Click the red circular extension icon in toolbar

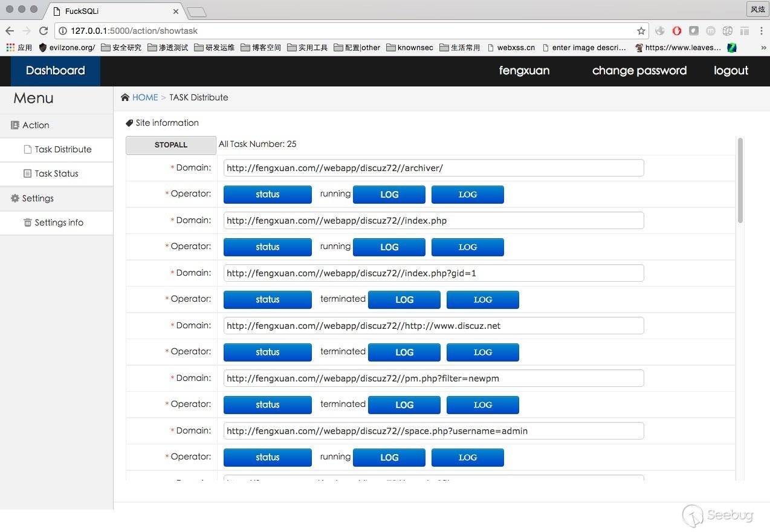[x=677, y=30]
